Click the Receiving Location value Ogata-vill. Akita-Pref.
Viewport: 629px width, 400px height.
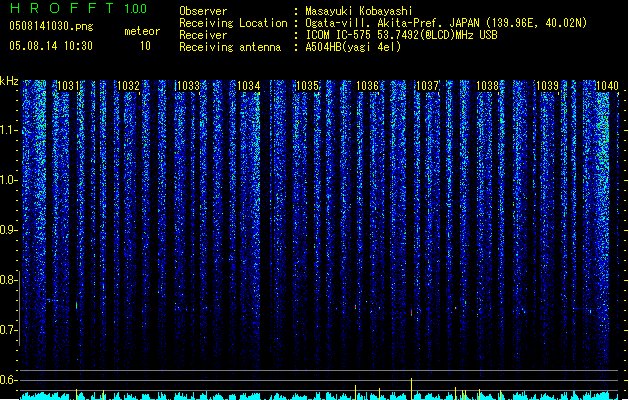[375, 23]
